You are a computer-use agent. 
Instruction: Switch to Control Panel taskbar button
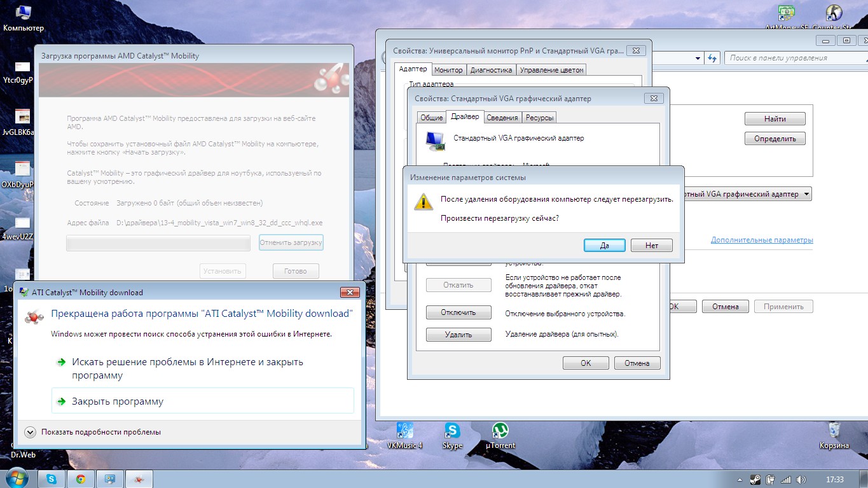[110, 478]
